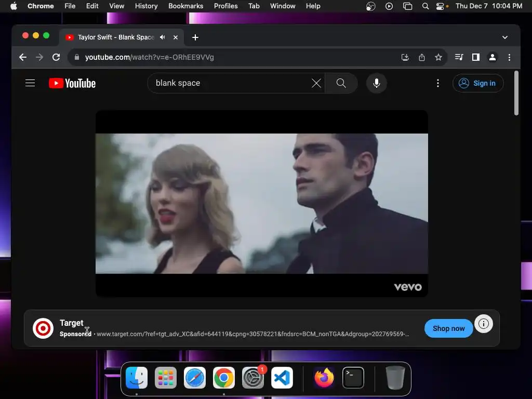Screen dimensions: 532x399
Task: Open Finder from the Dock
Action: 137,378
